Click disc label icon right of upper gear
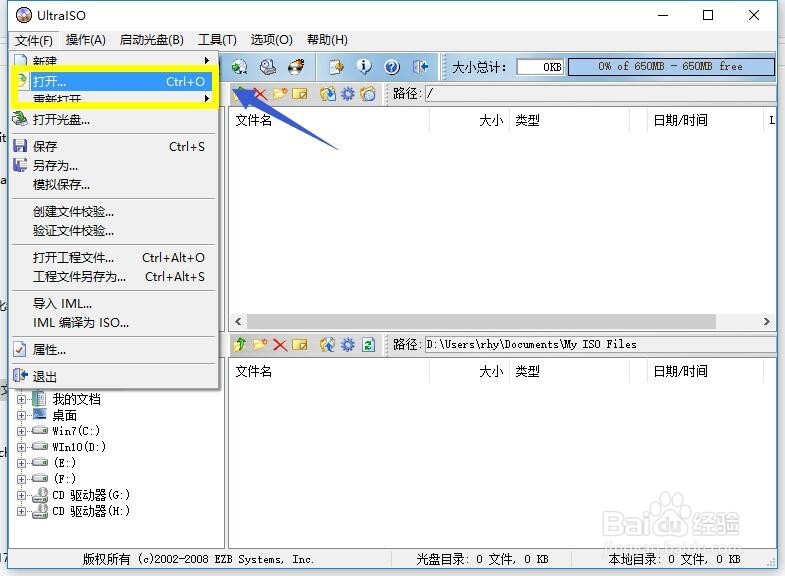The width and height of the screenshot is (785, 576). click(x=368, y=94)
